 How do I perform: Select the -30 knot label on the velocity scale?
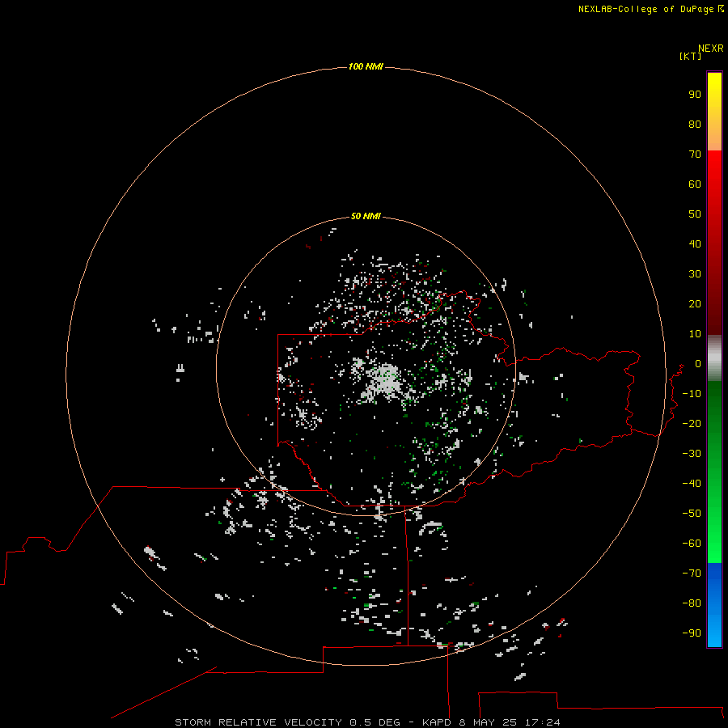coord(692,454)
